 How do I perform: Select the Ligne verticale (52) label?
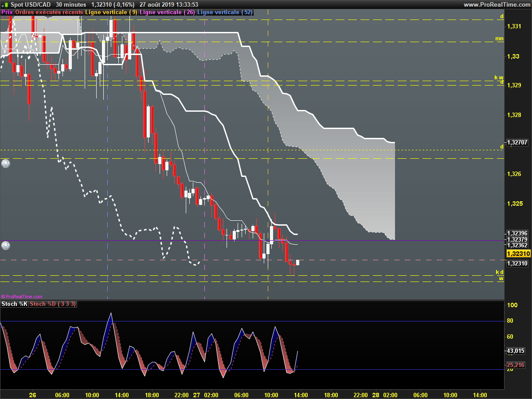coord(225,12)
